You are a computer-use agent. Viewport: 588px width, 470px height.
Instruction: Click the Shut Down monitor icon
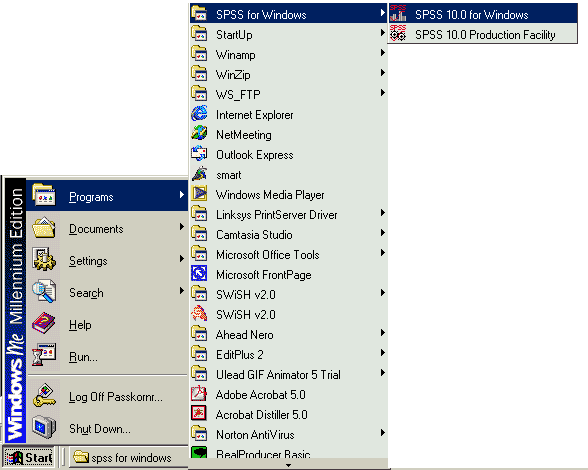44,427
